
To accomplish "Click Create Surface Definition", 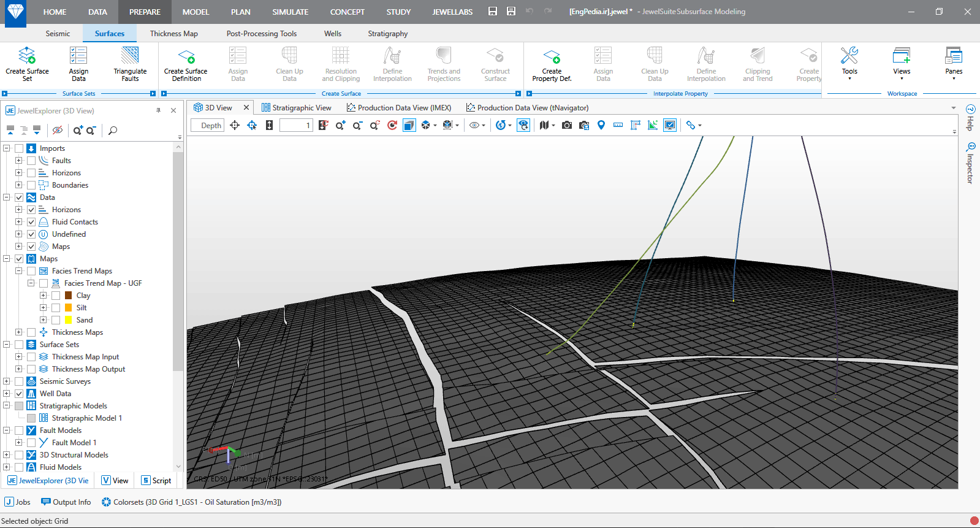I will (186, 64).
